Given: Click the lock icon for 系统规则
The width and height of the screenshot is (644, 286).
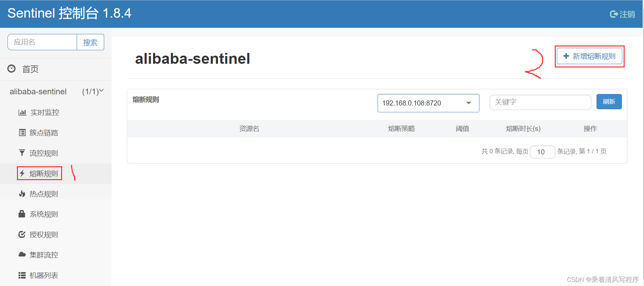Looking at the screenshot, I should point(22,214).
